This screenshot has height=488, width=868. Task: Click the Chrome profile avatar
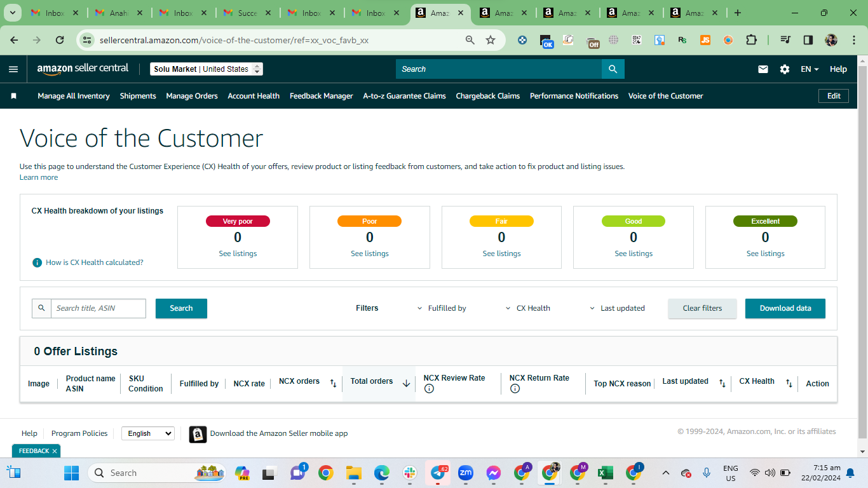[831, 40]
